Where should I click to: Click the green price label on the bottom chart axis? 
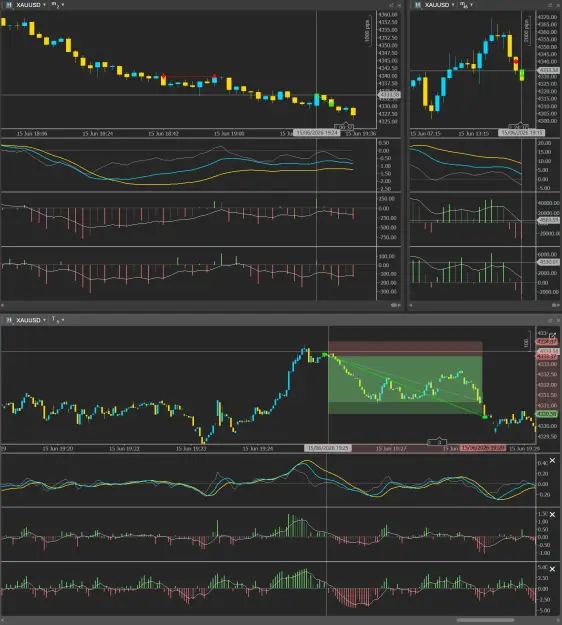point(546,415)
